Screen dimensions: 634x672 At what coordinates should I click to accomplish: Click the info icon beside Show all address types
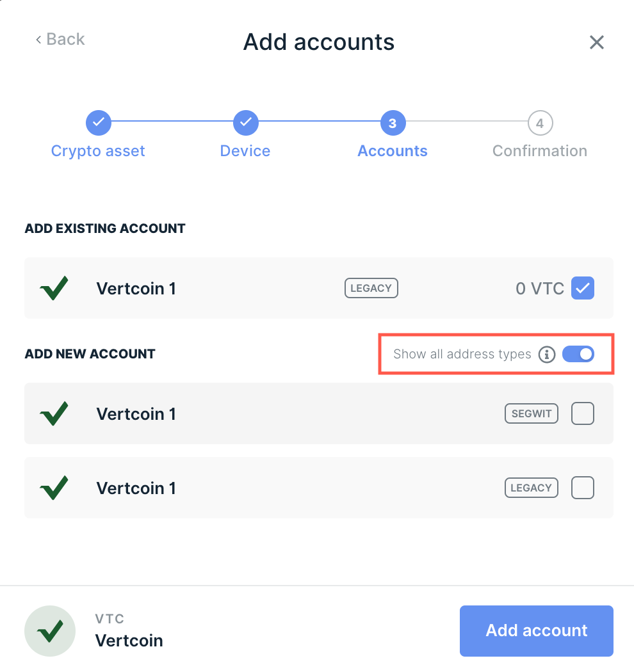(x=547, y=354)
